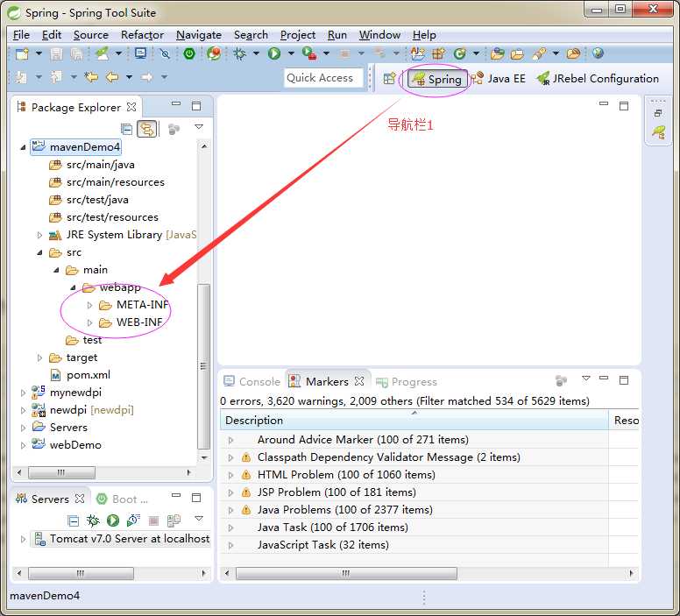
Task: Click the New Java Package icon
Action: coord(438,53)
